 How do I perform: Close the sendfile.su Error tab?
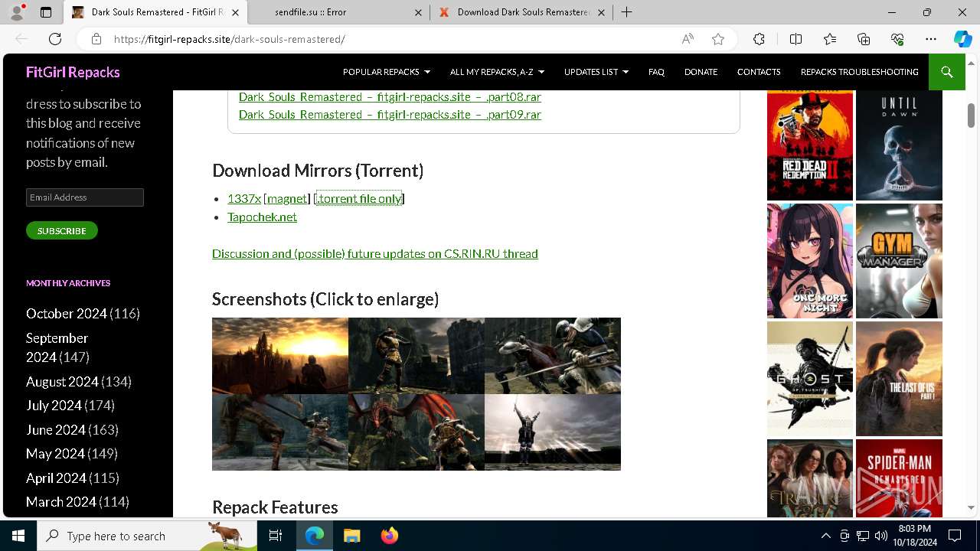click(418, 12)
